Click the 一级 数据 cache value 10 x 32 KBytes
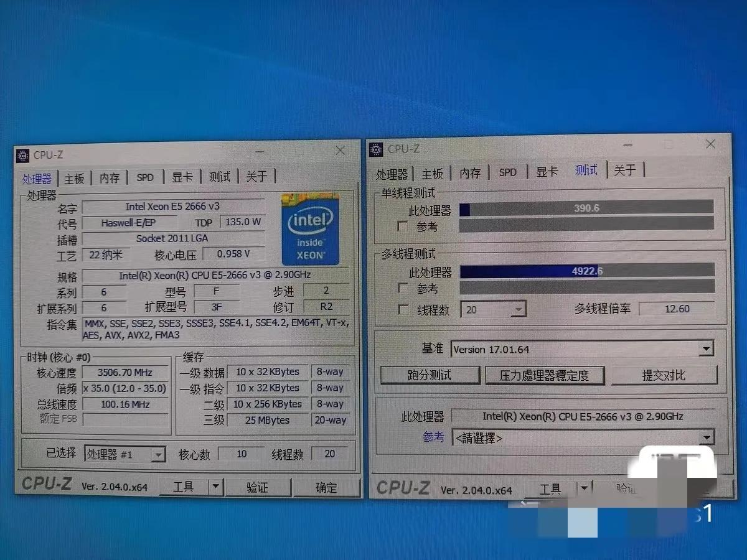Image resolution: width=747 pixels, height=560 pixels. (x=268, y=372)
